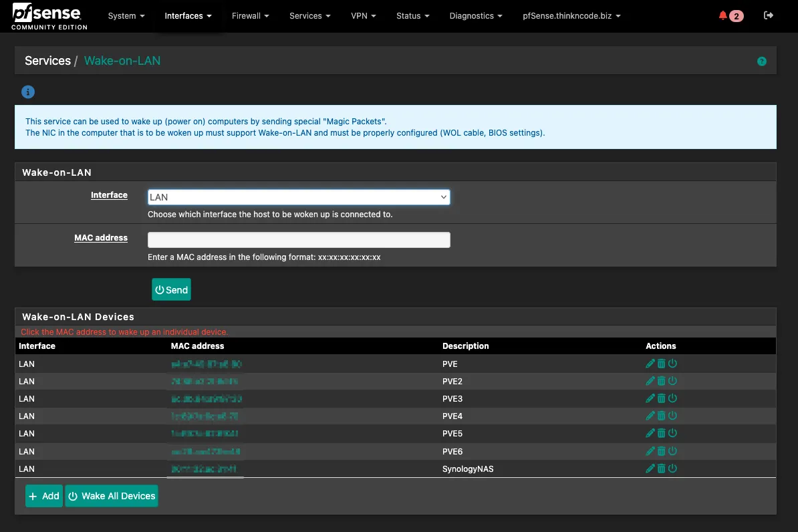The image size is (798, 532).
Task: Open the VPN menu
Action: [x=363, y=15]
